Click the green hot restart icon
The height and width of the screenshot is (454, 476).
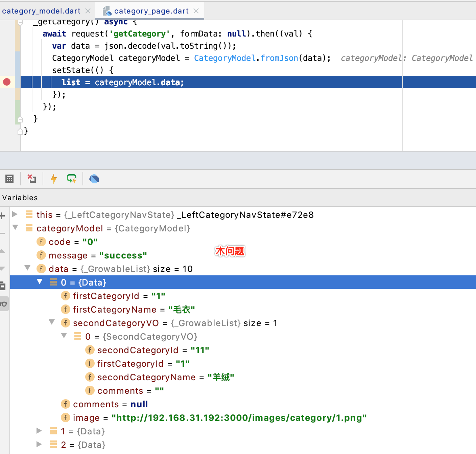(72, 179)
